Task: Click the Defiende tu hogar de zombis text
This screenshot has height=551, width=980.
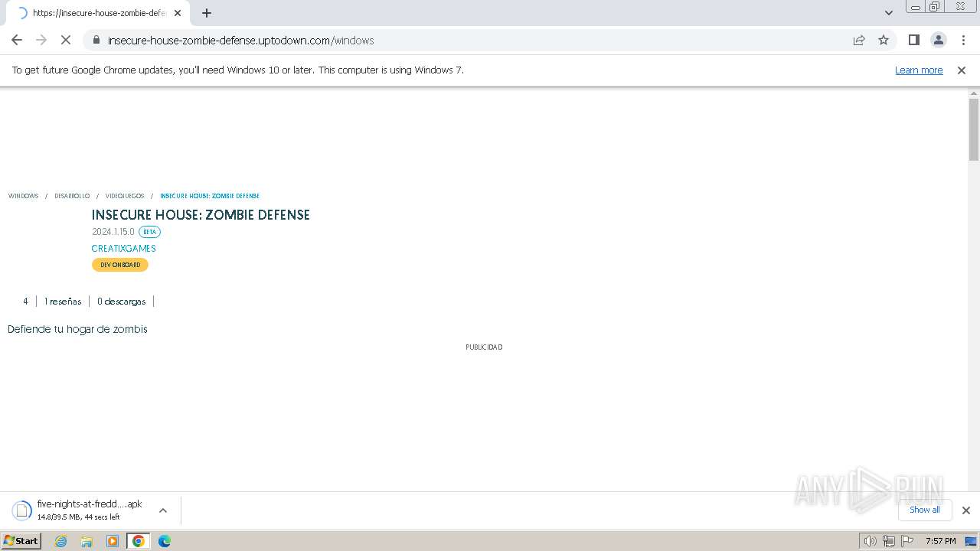Action: coord(77,329)
